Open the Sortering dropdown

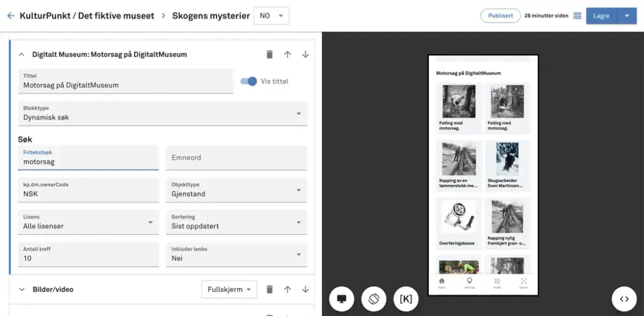point(236,222)
